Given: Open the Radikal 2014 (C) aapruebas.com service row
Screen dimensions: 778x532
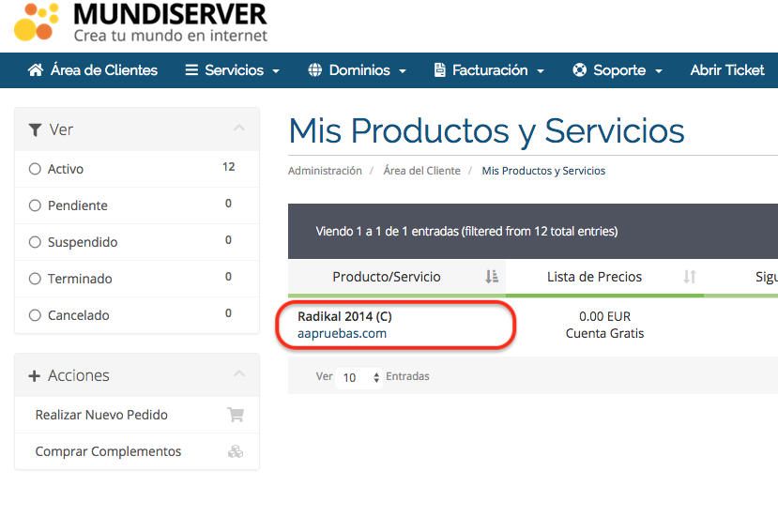Looking at the screenshot, I should click(x=344, y=325).
